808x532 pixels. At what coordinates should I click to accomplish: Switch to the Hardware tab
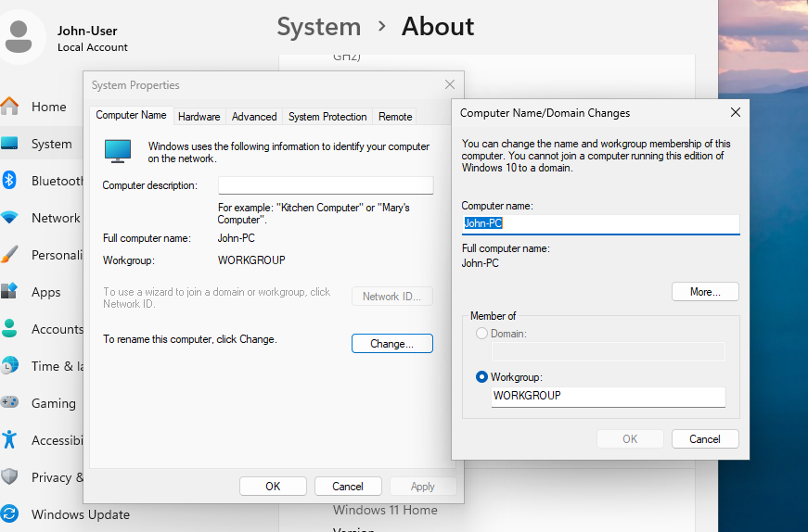(199, 117)
